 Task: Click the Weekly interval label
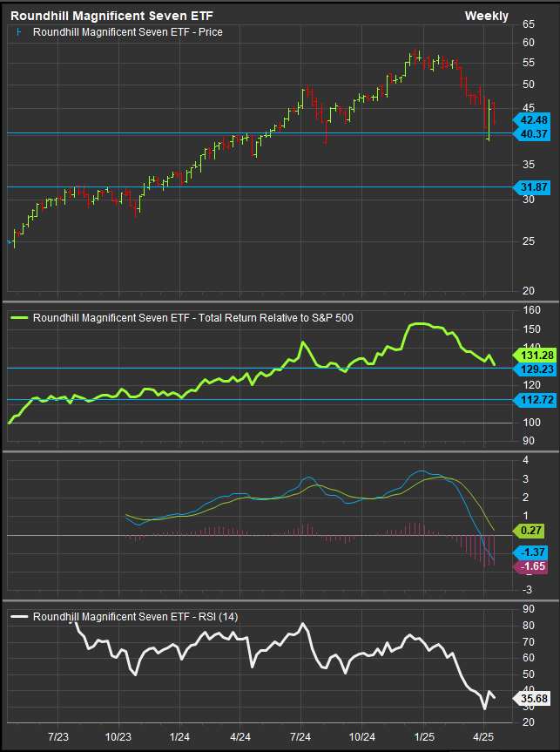pos(486,16)
